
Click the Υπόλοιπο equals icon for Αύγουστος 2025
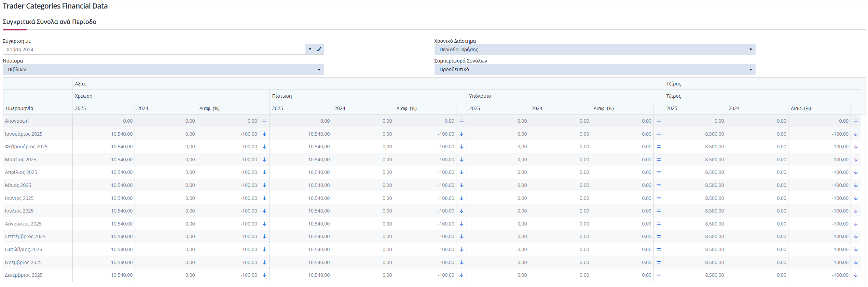click(x=659, y=224)
